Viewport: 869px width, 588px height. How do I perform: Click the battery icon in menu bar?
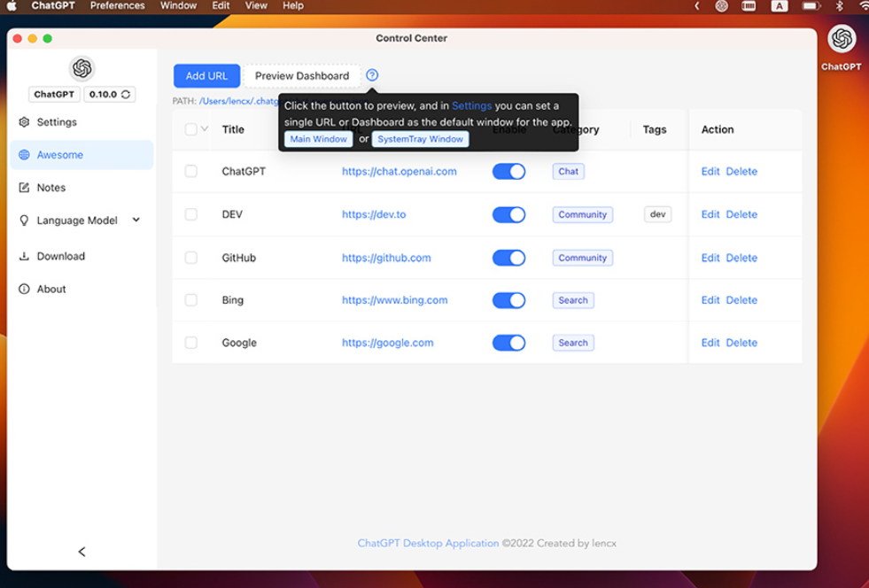(x=811, y=5)
